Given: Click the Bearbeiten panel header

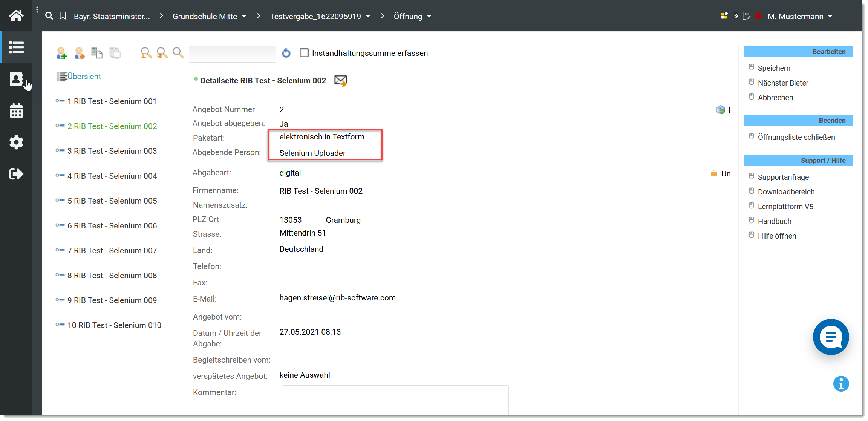Looking at the screenshot, I should tap(798, 51).
